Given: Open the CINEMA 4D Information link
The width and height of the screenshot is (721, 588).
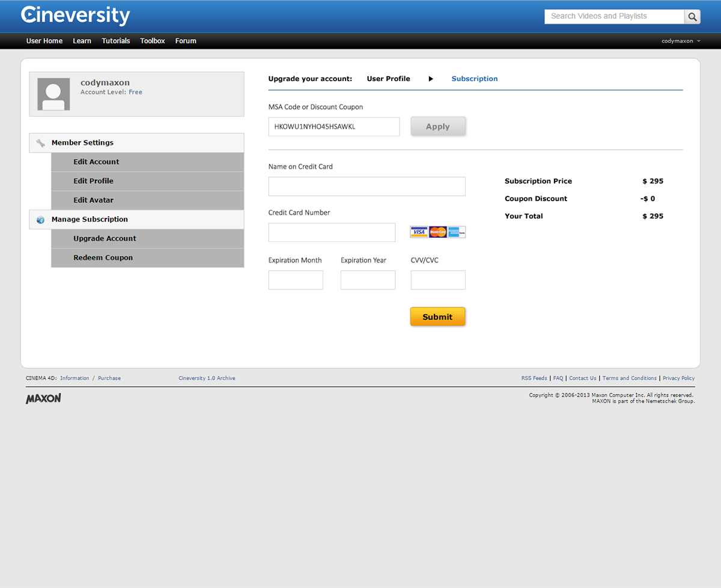Looking at the screenshot, I should pos(75,378).
